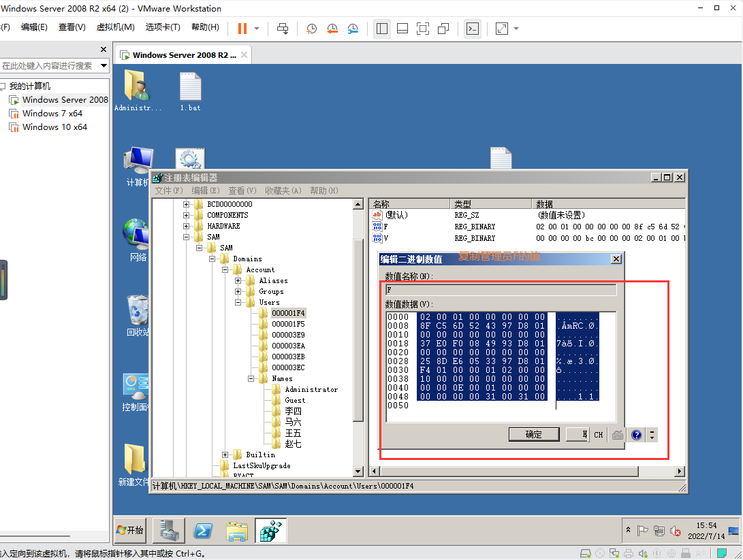Screen dimensions: 743x560
Task: Click the guest tray volume muted icon
Action: point(676,531)
